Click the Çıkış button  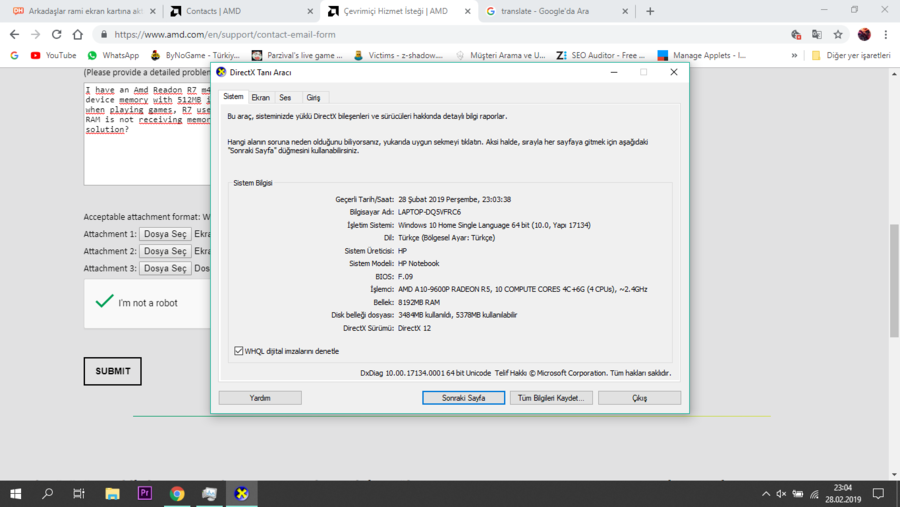click(x=639, y=398)
